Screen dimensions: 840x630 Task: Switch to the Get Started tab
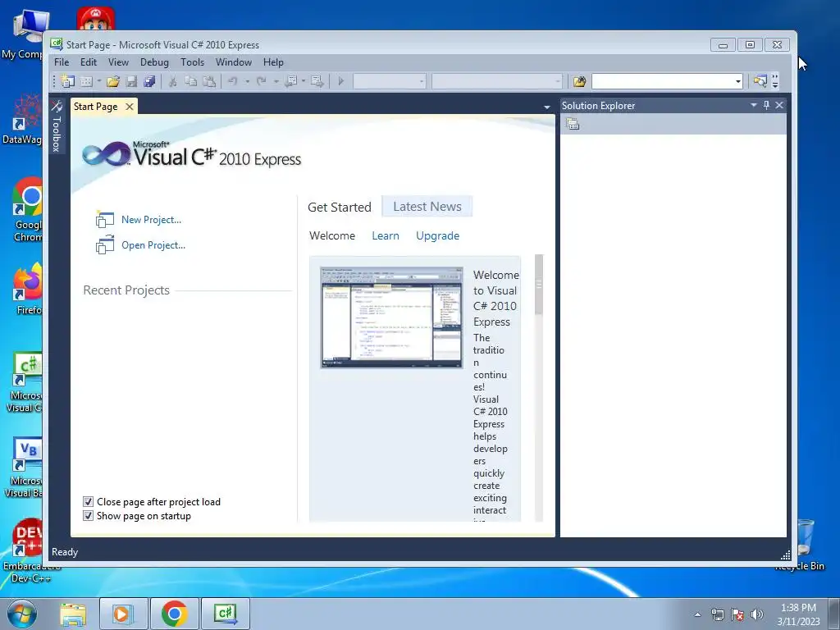point(339,207)
